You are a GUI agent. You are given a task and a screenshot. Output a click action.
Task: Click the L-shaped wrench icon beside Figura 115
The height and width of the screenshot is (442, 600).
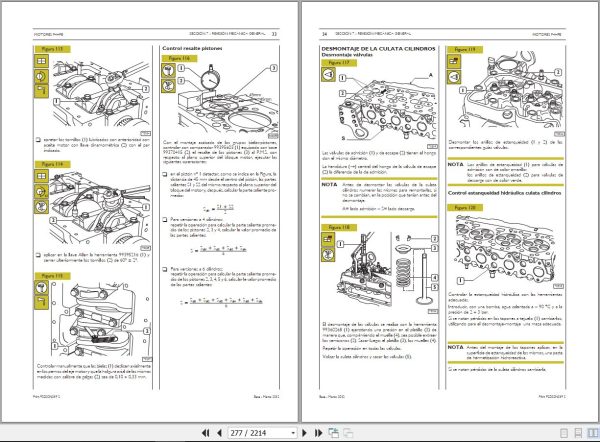(x=41, y=302)
